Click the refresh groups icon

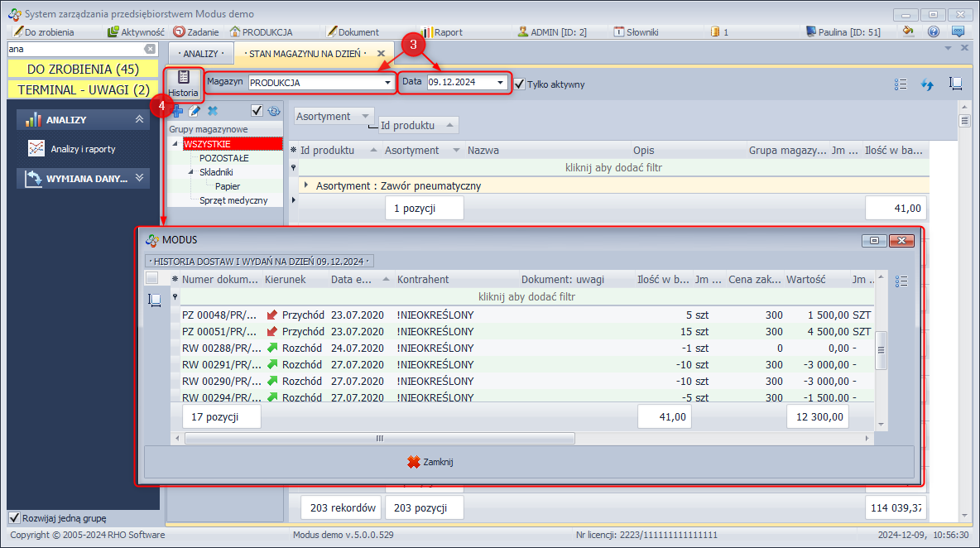(x=274, y=111)
